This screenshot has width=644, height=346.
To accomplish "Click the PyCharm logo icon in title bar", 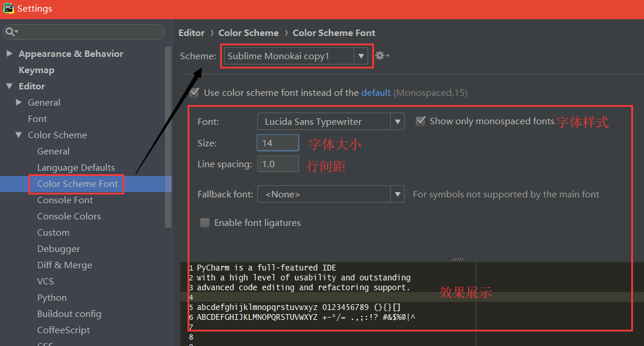I will [9, 8].
